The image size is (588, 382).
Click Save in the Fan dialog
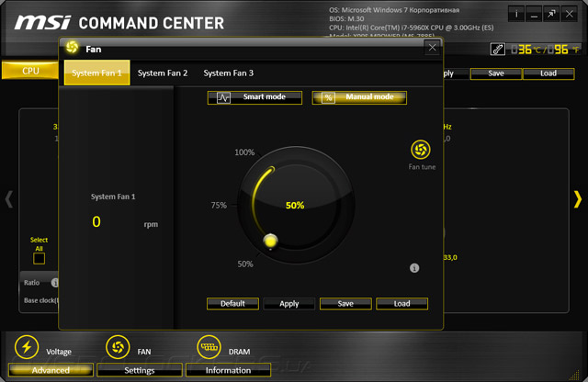[x=345, y=304]
